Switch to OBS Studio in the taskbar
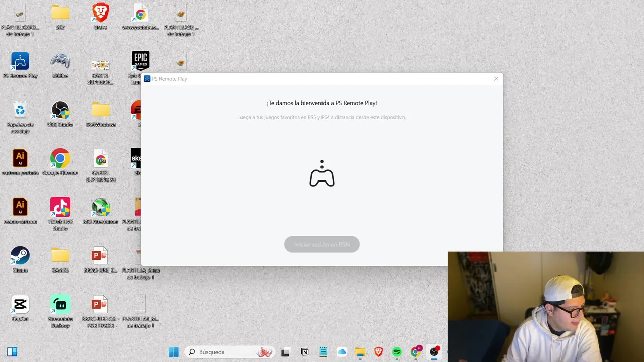644x362 pixels. pyautogui.click(x=434, y=352)
